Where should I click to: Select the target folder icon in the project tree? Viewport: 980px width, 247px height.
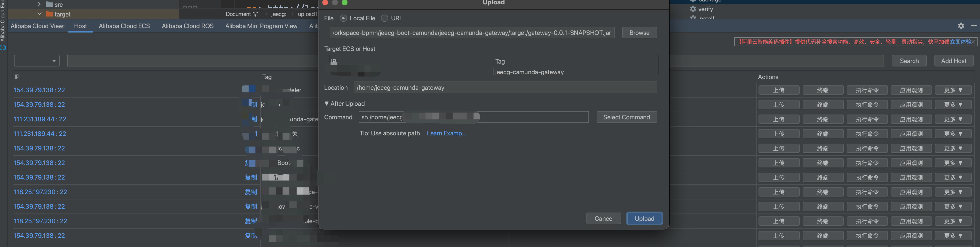pos(49,14)
